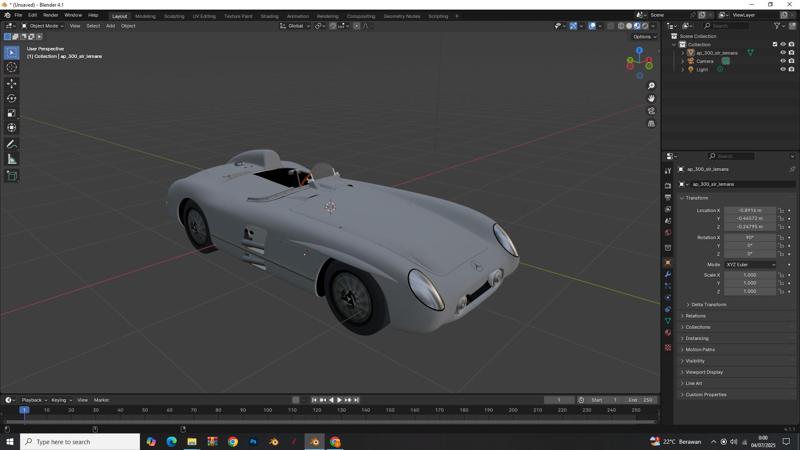Play the animation forward
This screenshot has height=450, width=800.
click(340, 400)
